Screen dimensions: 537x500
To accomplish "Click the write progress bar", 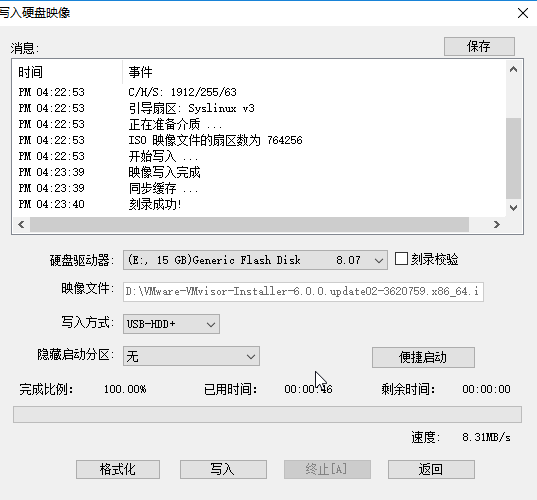I will coord(267,414).
